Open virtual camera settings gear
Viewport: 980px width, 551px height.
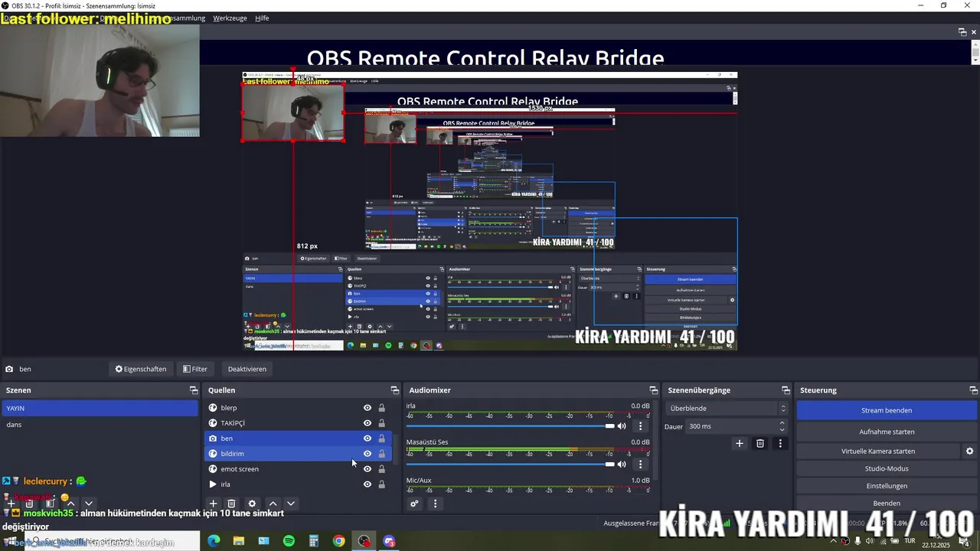click(969, 452)
